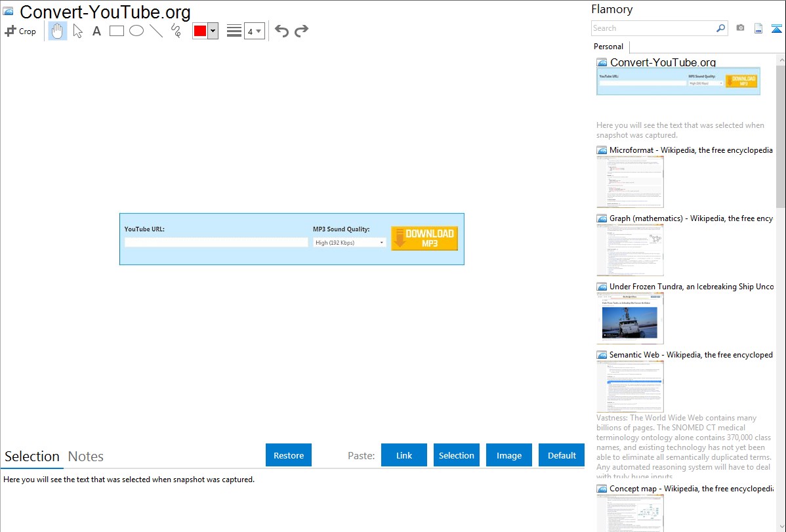This screenshot has height=532, width=786.
Task: Open the Personal tab
Action: coord(608,47)
